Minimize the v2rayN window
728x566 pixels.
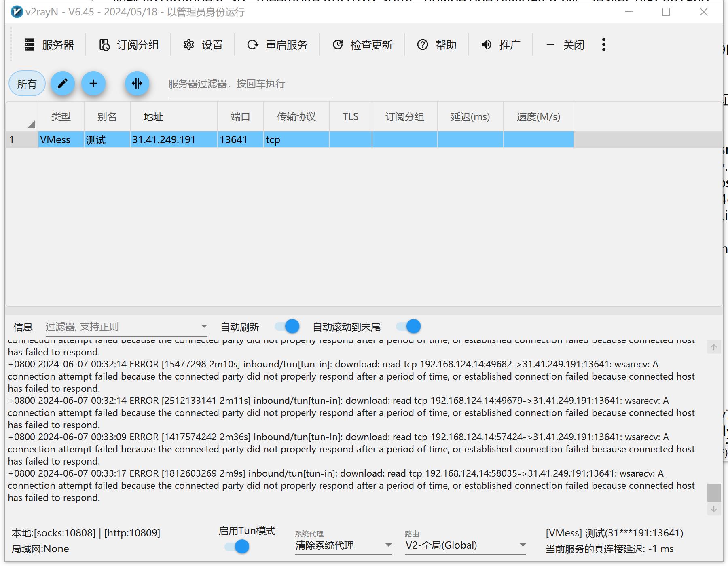click(629, 12)
